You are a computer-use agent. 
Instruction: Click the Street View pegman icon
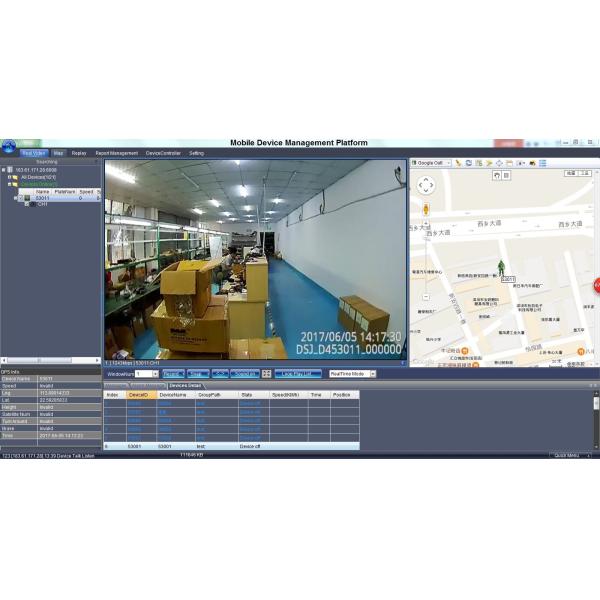point(426,209)
